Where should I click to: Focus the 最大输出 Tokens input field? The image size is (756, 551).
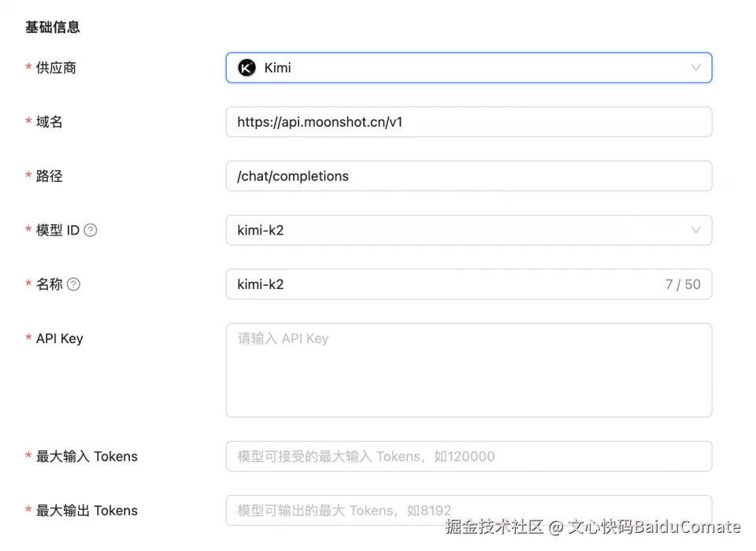point(469,510)
